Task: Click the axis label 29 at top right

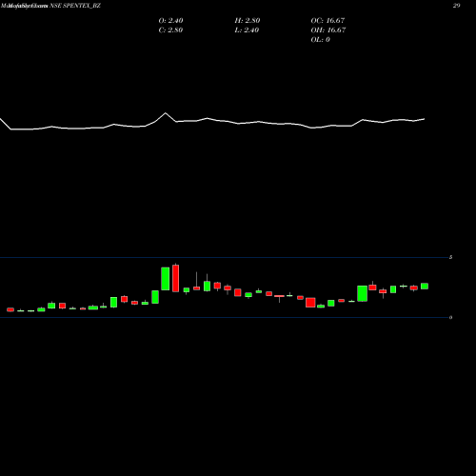Action: coord(456,6)
